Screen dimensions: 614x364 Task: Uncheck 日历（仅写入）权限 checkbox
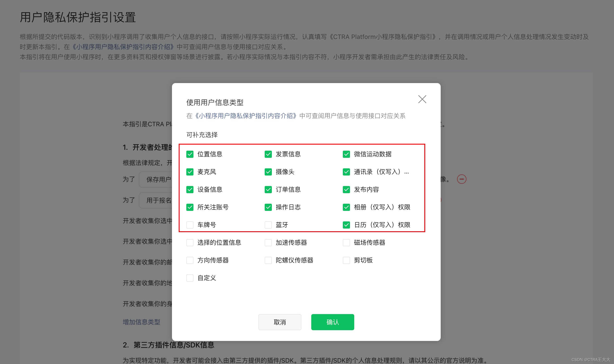346,225
